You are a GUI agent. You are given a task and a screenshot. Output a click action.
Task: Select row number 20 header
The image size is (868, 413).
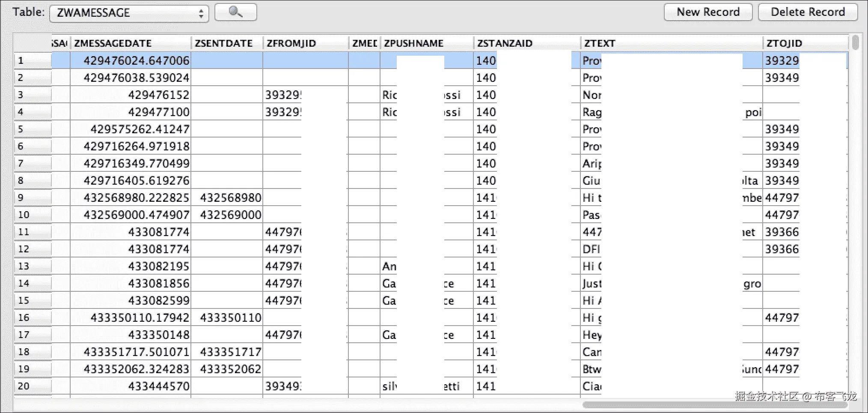coord(33,386)
